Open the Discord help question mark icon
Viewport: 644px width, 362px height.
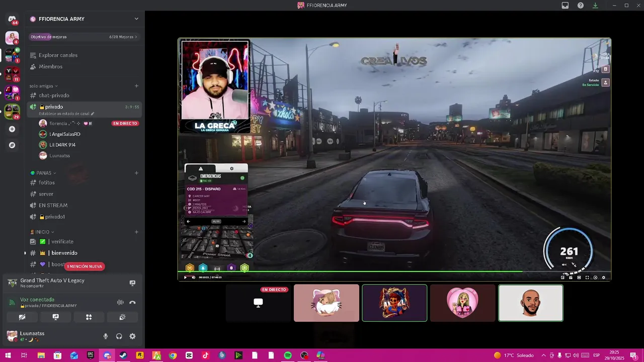pyautogui.click(x=581, y=6)
